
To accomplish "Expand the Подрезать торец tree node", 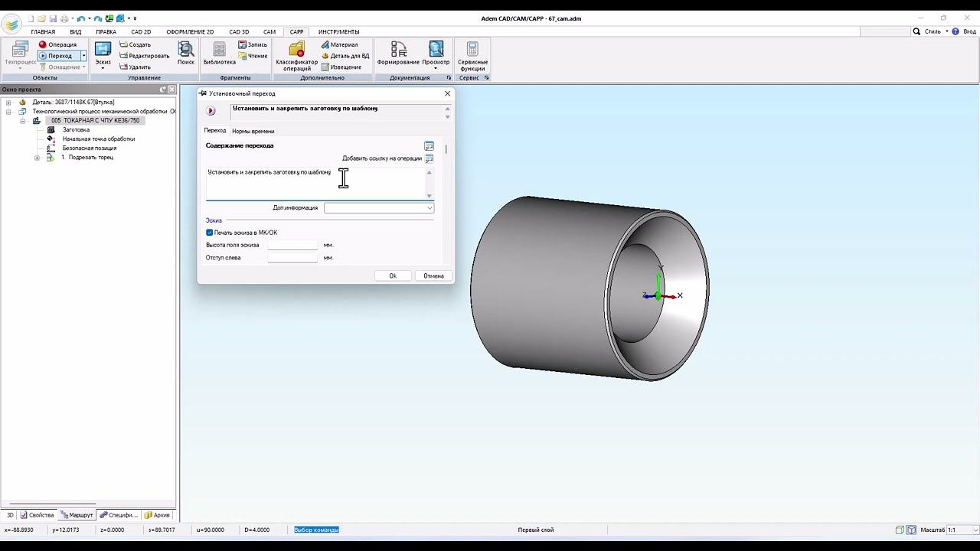I will coord(37,158).
